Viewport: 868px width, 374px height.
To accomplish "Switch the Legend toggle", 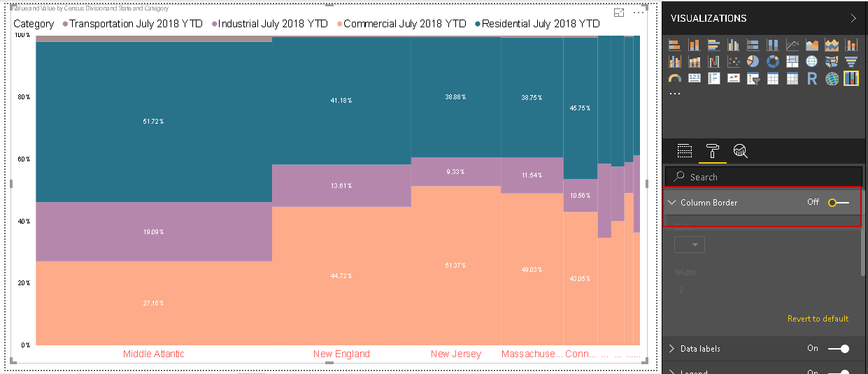I will click(838, 372).
